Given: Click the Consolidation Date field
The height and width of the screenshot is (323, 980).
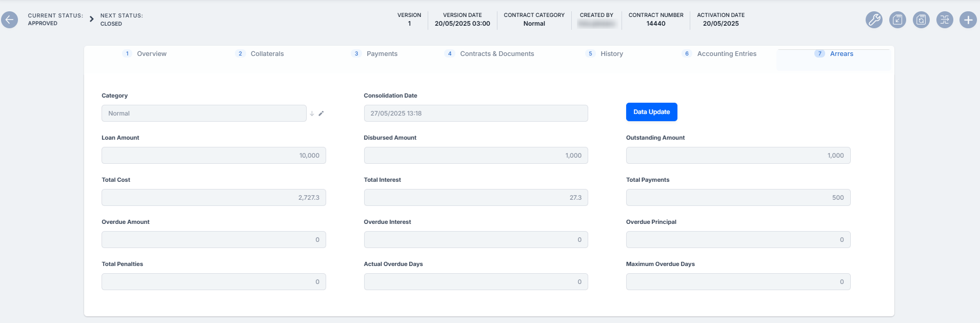Looking at the screenshot, I should tap(475, 113).
